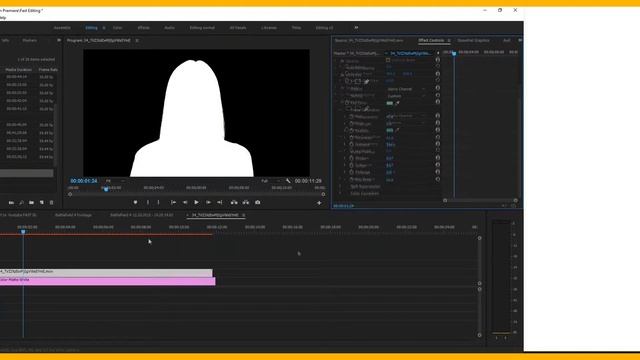The width and height of the screenshot is (640, 360).
Task: Open Program monitor settings wrench
Action: pos(288,181)
